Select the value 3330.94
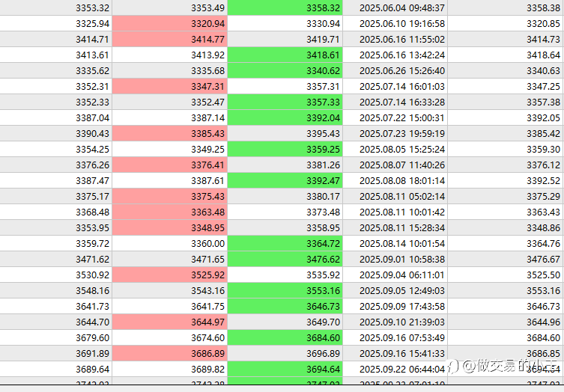Viewport: 564px width, 392px height. click(x=323, y=23)
